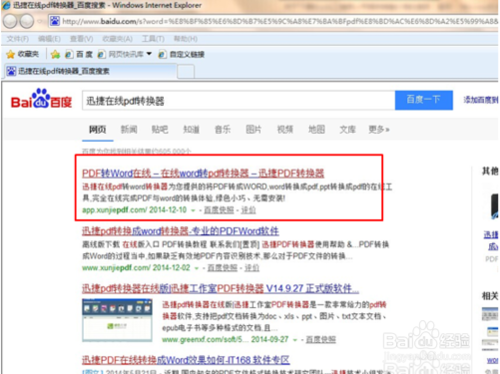The width and height of the screenshot is (500, 374).
Task: Open the 网页快讯库 favorites item
Action: pyautogui.click(x=121, y=54)
